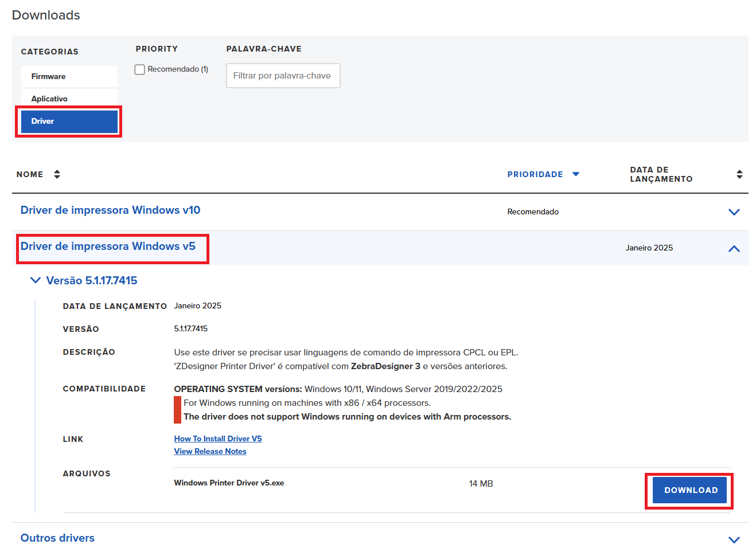
Task: Sort by the PRIORIDADE column header text
Action: (x=535, y=174)
